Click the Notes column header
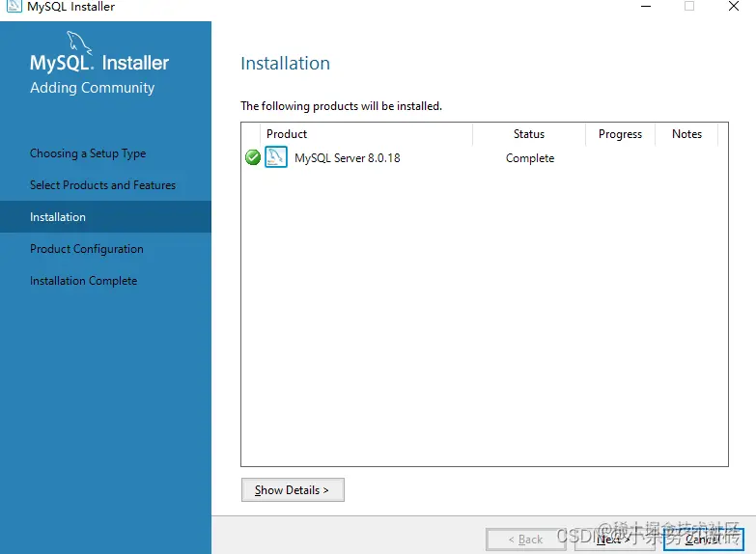 click(686, 134)
